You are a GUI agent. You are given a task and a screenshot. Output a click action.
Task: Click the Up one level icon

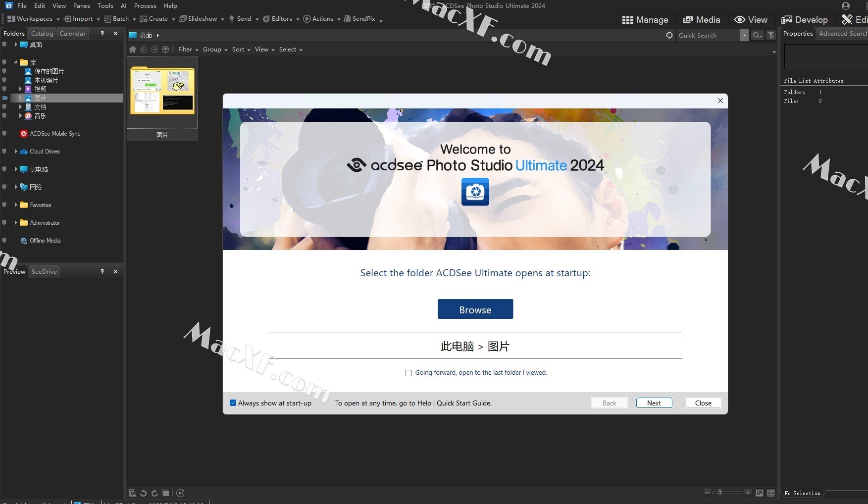(x=165, y=50)
